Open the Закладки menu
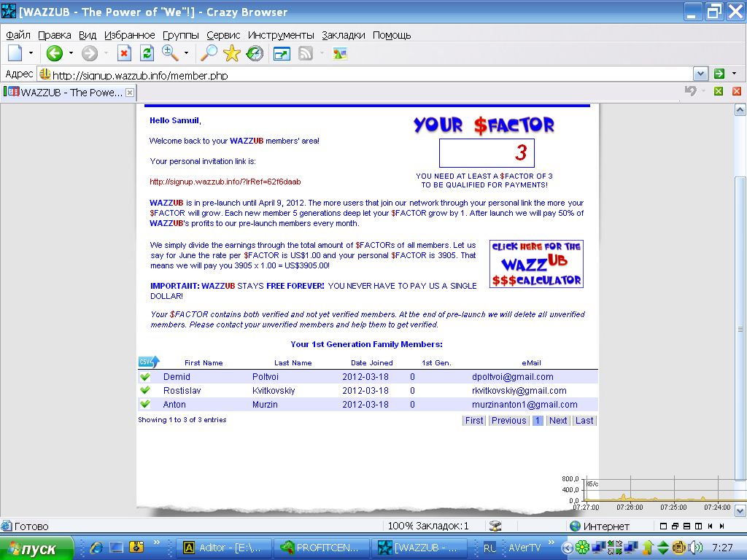 point(344,35)
